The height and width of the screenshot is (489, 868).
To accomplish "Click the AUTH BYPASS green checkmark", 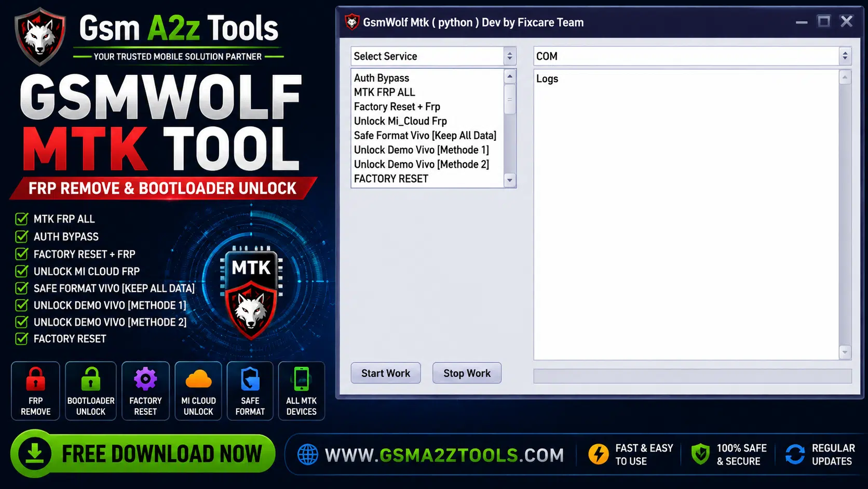I will (x=22, y=236).
